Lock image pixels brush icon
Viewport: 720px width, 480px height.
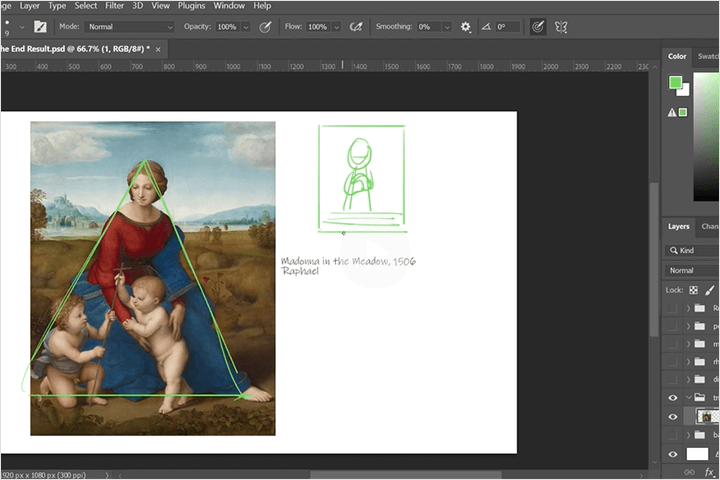[709, 290]
